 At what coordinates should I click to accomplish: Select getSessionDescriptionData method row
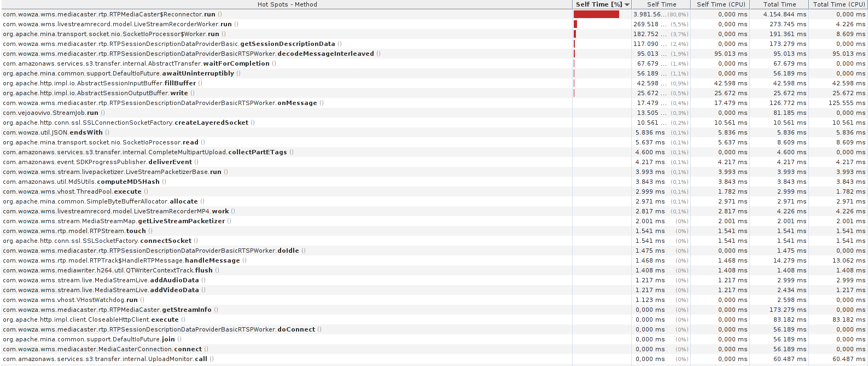tap(434, 44)
